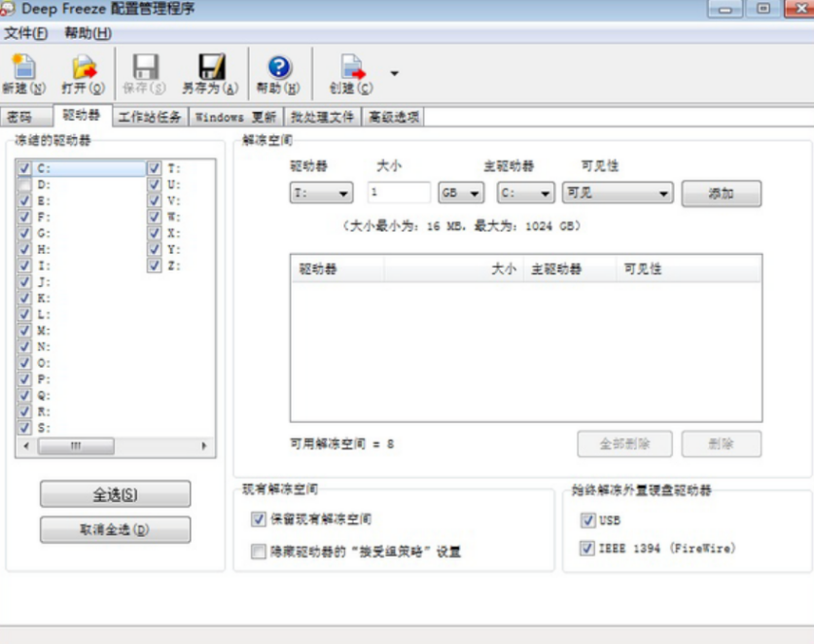Open the thaw space drive letter T: dropdown

[321, 194]
